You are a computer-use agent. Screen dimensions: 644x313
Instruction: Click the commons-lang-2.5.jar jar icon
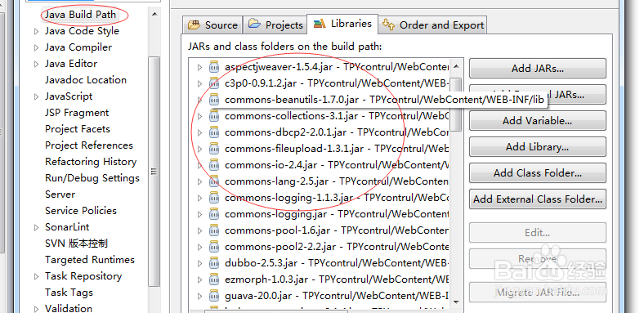pos(214,181)
